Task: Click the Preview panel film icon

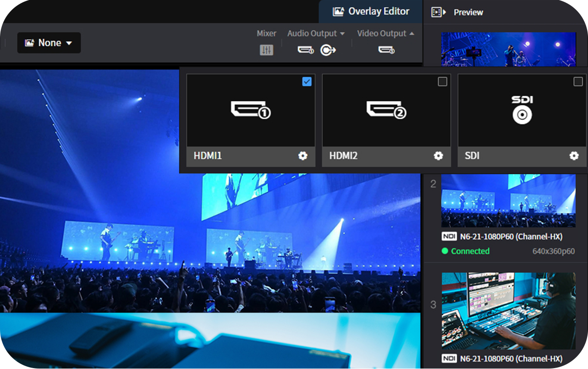Action: pyautogui.click(x=438, y=12)
